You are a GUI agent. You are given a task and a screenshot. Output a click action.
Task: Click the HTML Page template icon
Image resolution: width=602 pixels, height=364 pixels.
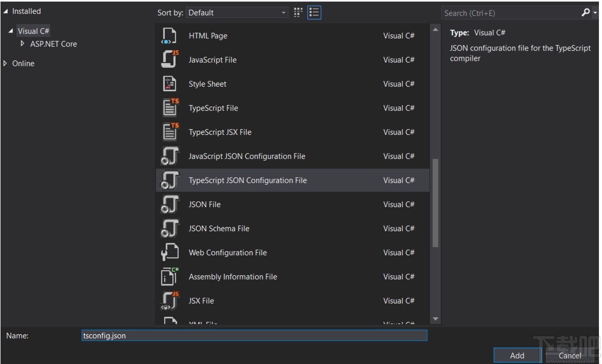click(169, 36)
